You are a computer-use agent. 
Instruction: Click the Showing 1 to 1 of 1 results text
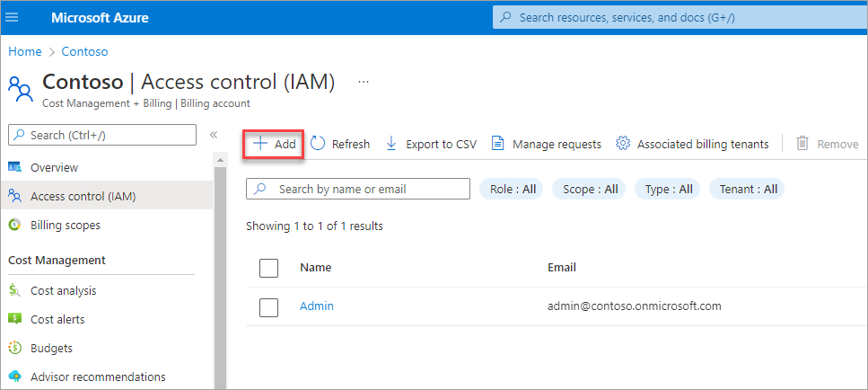tap(314, 226)
